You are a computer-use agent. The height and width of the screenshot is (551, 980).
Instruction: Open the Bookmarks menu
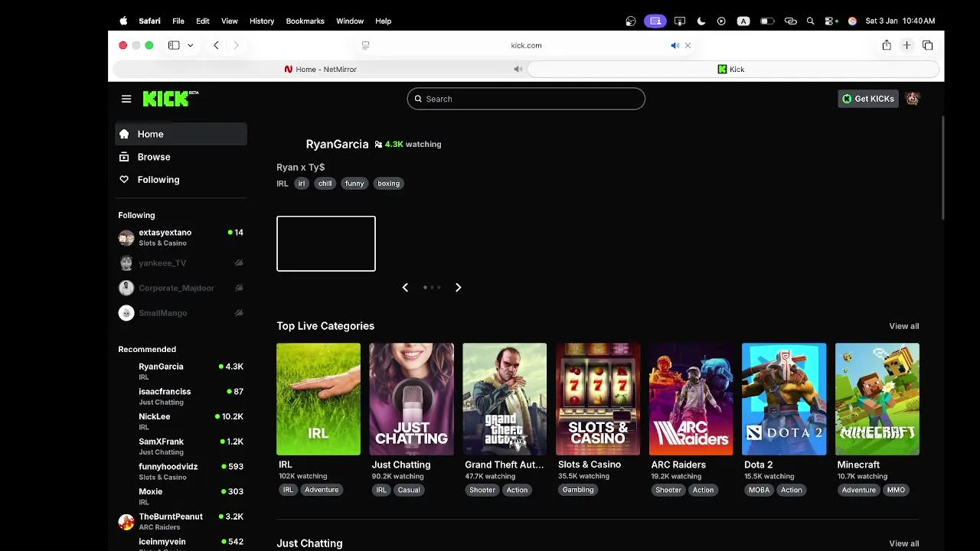pos(305,21)
